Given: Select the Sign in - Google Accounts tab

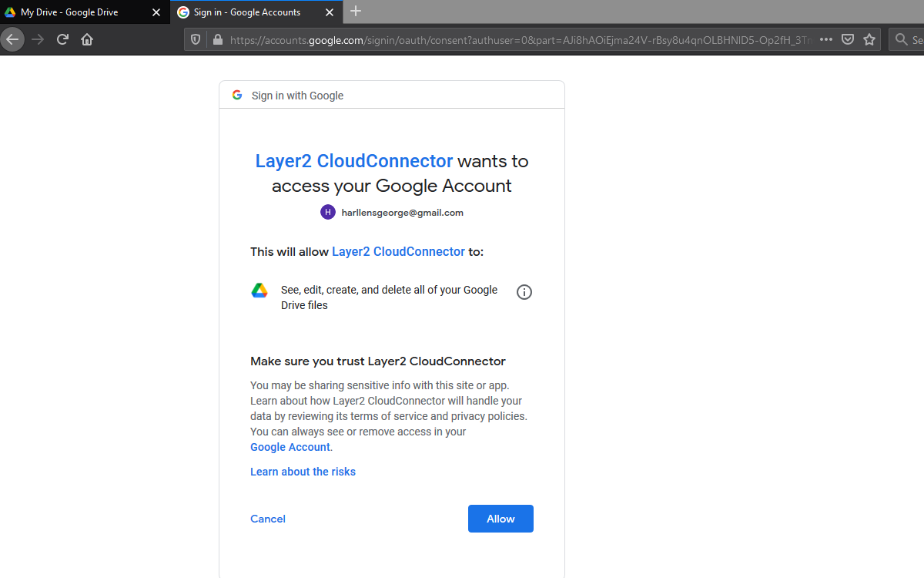Looking at the screenshot, I should pos(246,12).
